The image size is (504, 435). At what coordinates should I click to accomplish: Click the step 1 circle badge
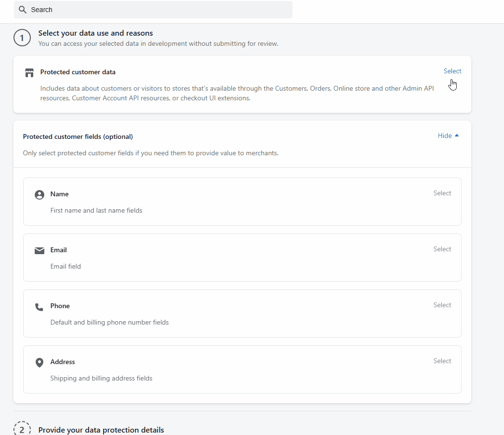click(x=22, y=38)
